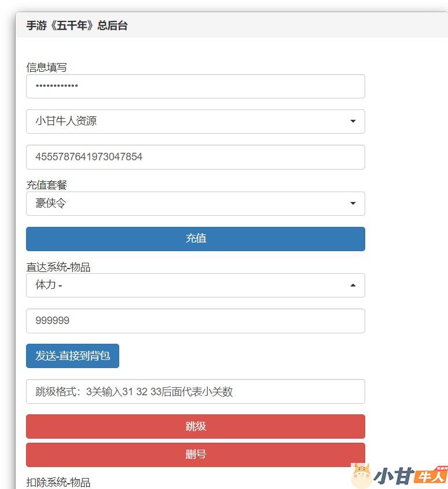The image size is (448, 489).
Task: Click the up-arrow caret beside 体力
Action: 353,285
